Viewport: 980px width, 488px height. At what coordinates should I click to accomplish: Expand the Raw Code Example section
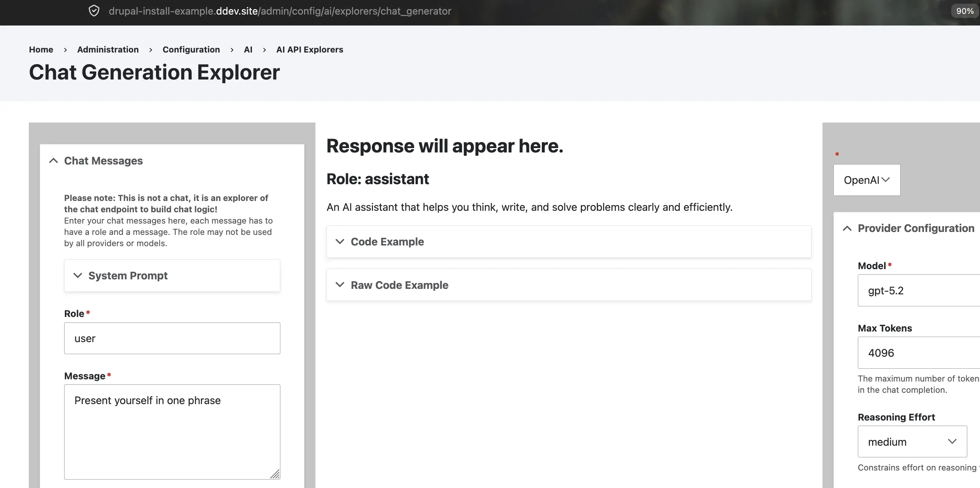569,285
